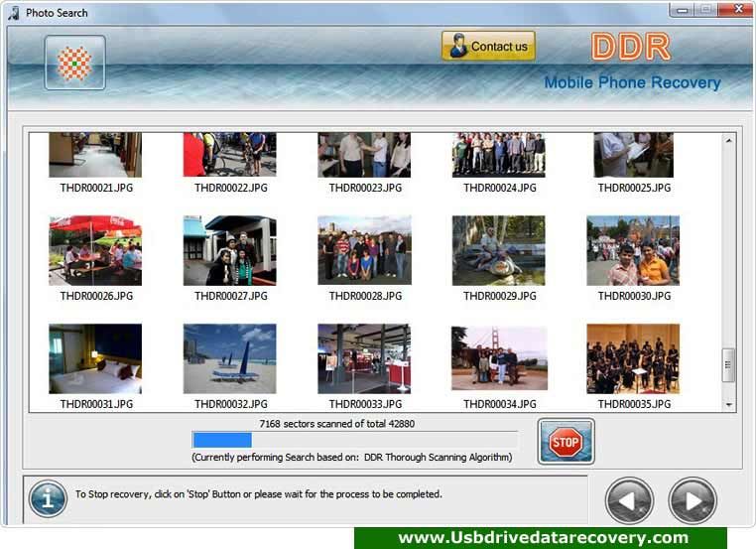Select thumbnail THDR00021.JPG
The height and width of the screenshot is (549, 756).
click(95, 155)
